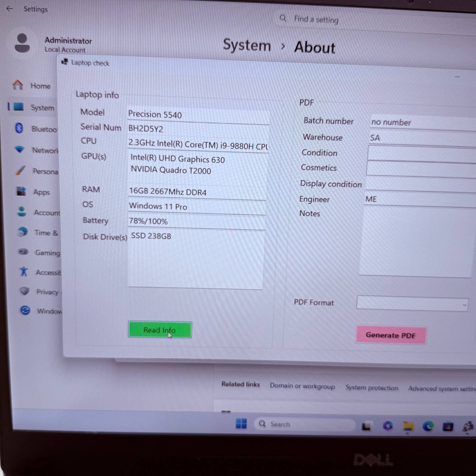Open File Explorer from the taskbar
Image resolution: width=476 pixels, height=476 pixels.
click(408, 426)
